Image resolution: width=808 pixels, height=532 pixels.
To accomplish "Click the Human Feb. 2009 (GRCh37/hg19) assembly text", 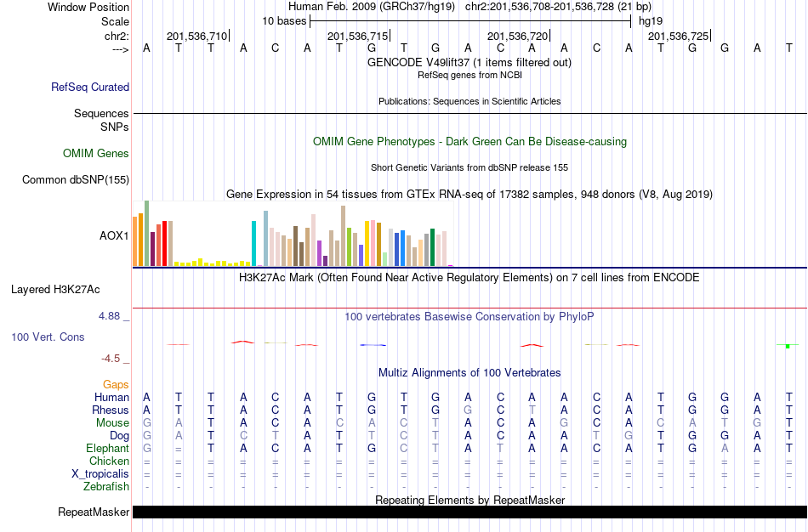I will (372, 7).
